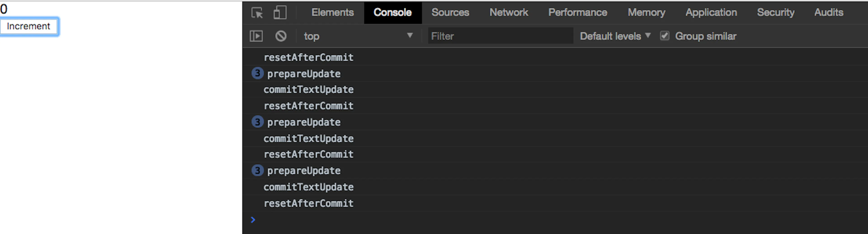Screen dimensions: 868x234
Task: Switch to the Elements tab
Action: click(x=333, y=12)
